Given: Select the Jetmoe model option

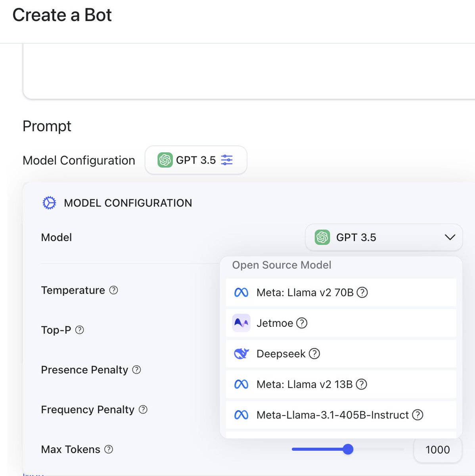Looking at the screenshot, I should click(x=341, y=323).
